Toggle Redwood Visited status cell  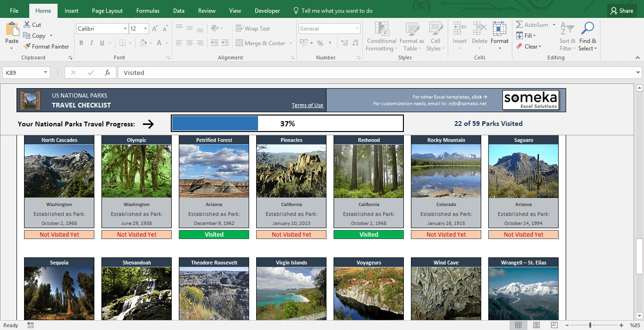368,234
